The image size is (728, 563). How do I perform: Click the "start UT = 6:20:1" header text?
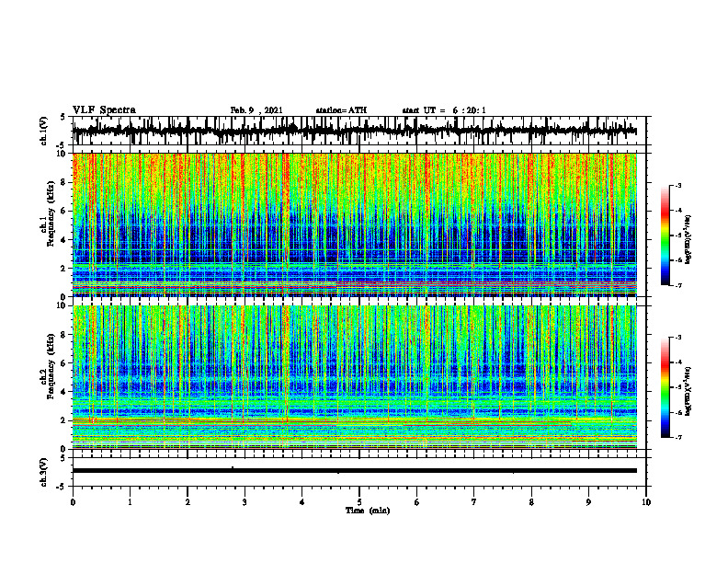click(444, 110)
